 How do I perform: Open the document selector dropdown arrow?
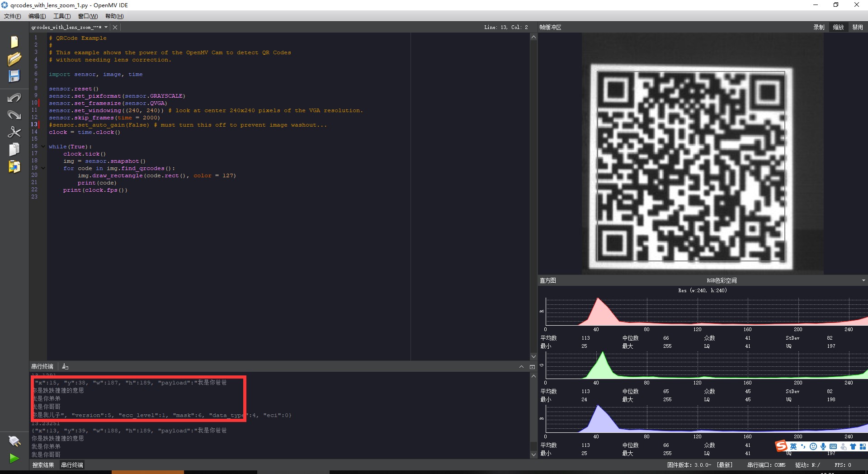coord(106,27)
